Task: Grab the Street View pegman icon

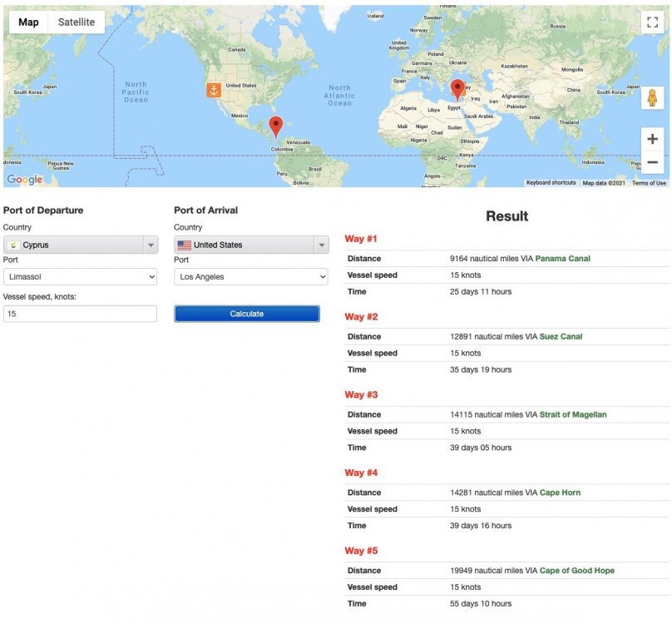Action: [x=652, y=98]
